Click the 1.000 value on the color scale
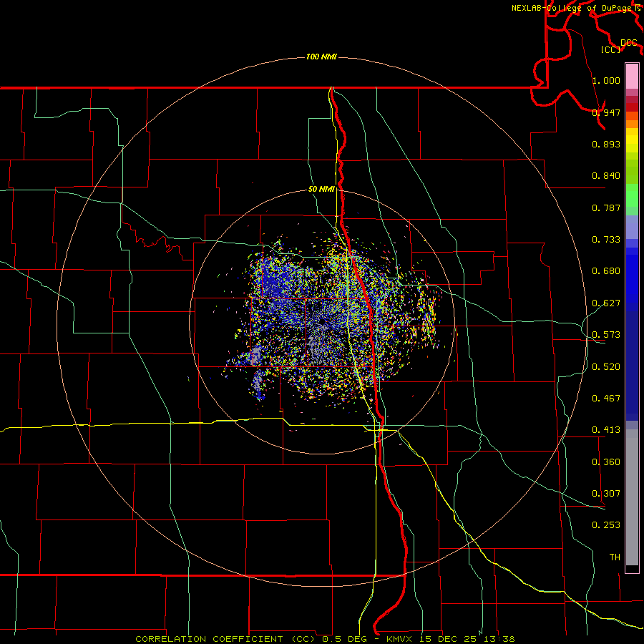This screenshot has height=644, width=644. (606, 80)
